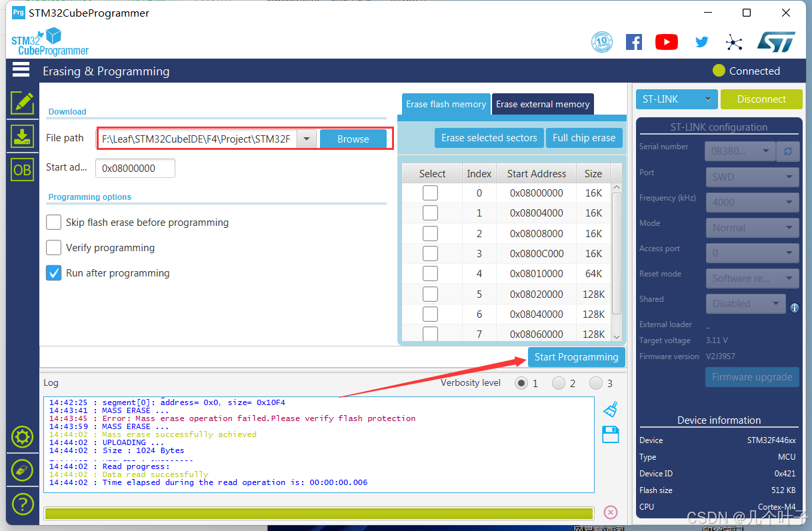This screenshot has width=812, height=531.
Task: Open ST-LINK interface dropdown
Action: pos(677,99)
